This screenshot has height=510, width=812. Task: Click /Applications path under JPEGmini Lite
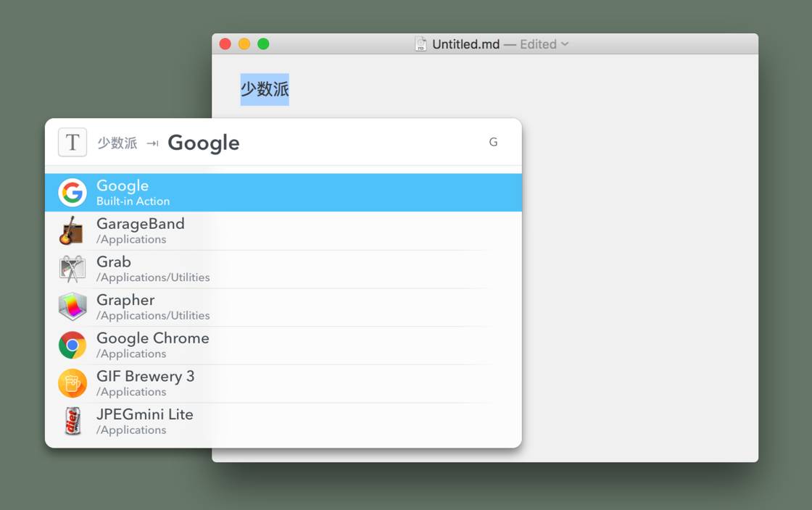131,430
